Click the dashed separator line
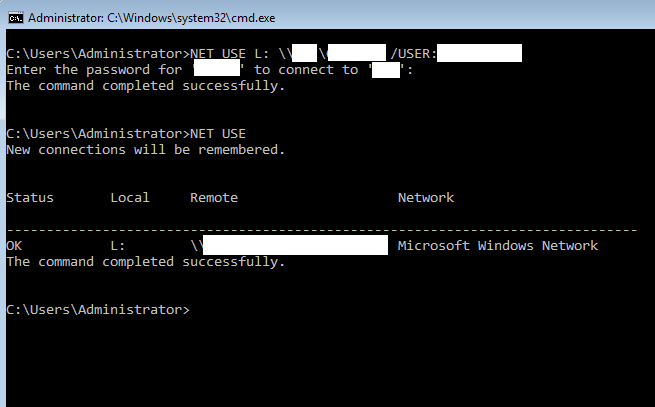 pyautogui.click(x=320, y=229)
